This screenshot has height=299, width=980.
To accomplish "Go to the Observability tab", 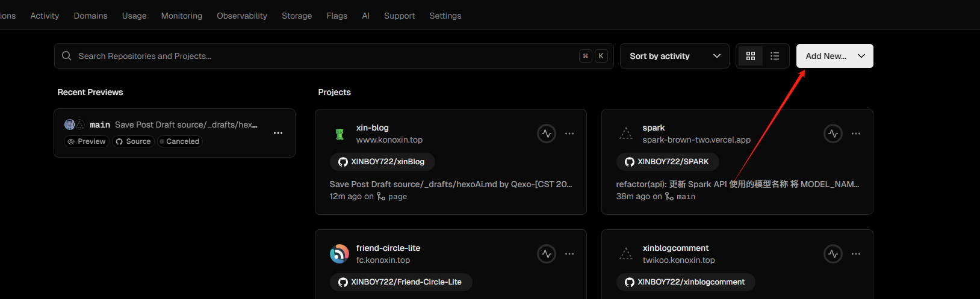I will point(242,16).
